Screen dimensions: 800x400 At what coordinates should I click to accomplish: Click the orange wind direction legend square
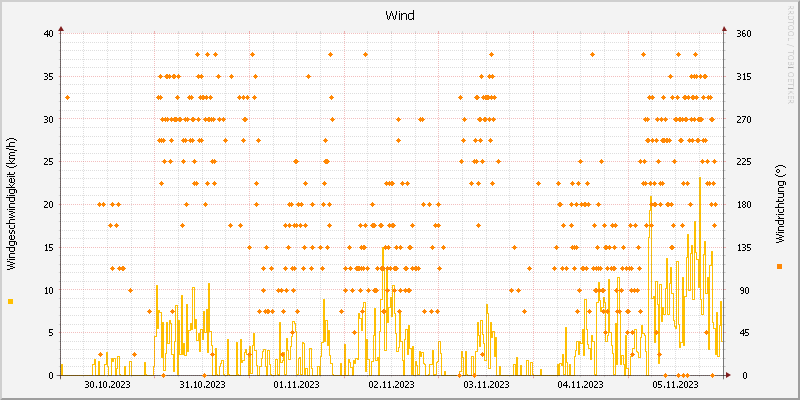[779, 266]
